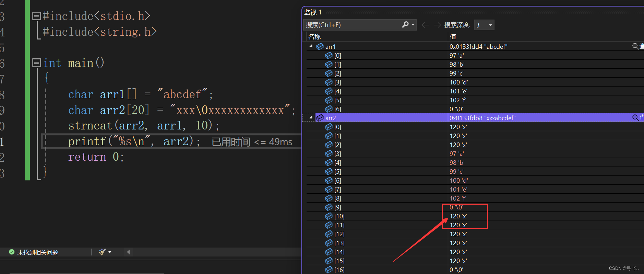Select the 监视 1 panel title

pos(313,12)
